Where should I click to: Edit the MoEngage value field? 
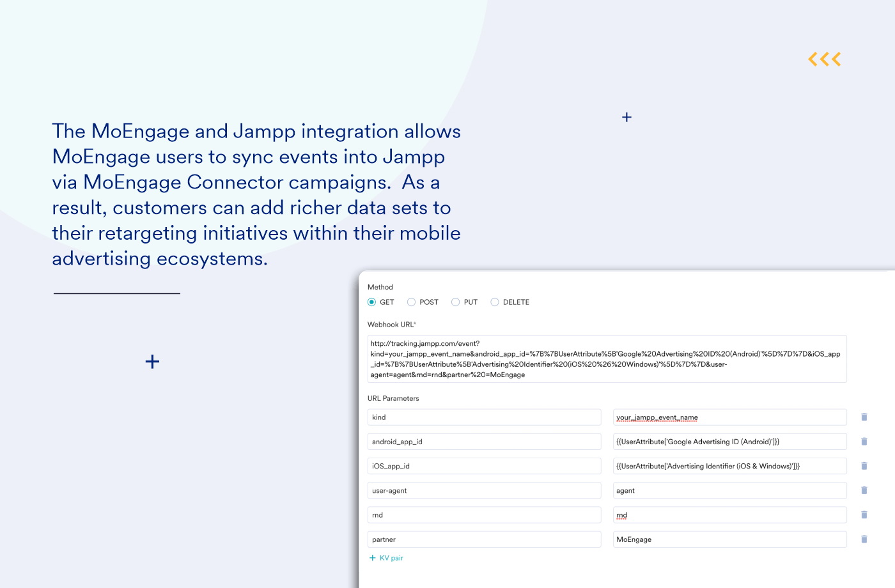(730, 539)
